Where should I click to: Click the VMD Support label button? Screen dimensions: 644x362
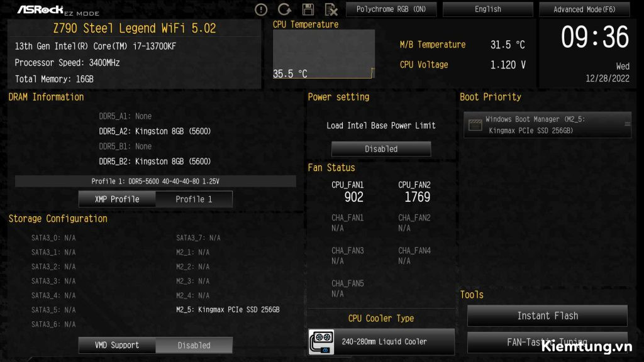[x=117, y=345]
